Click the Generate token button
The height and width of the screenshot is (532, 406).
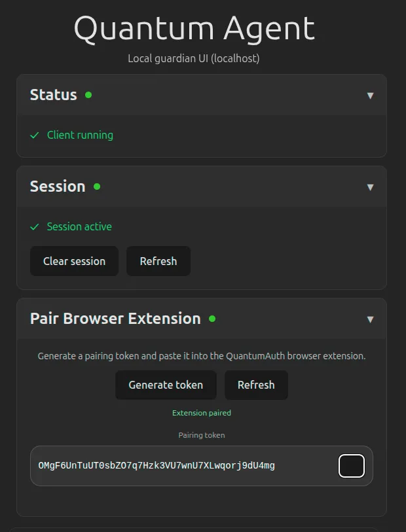[x=166, y=385]
